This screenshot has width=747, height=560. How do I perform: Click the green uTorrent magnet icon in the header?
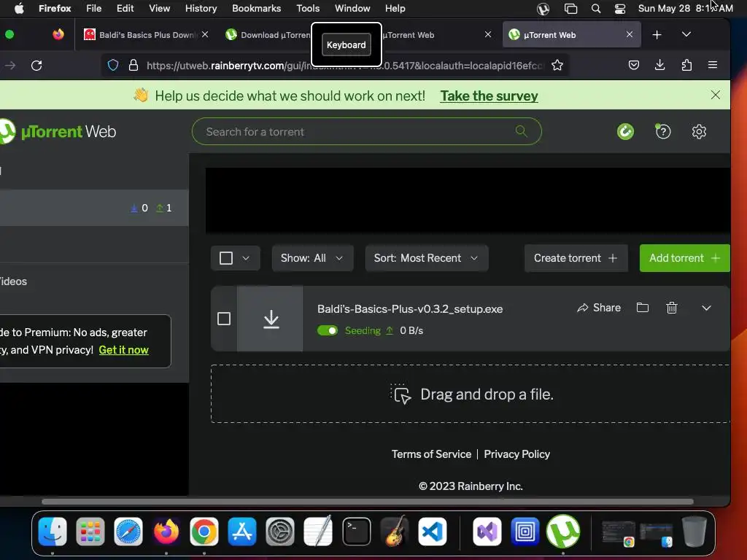coord(625,131)
